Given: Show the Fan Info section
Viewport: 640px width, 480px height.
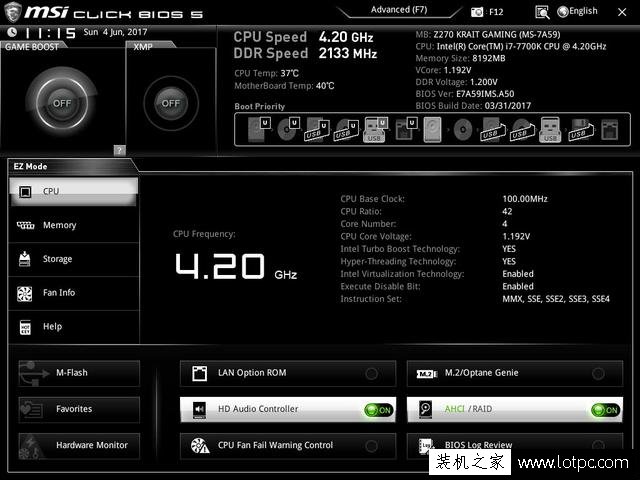Looking at the screenshot, I should tap(73, 293).
